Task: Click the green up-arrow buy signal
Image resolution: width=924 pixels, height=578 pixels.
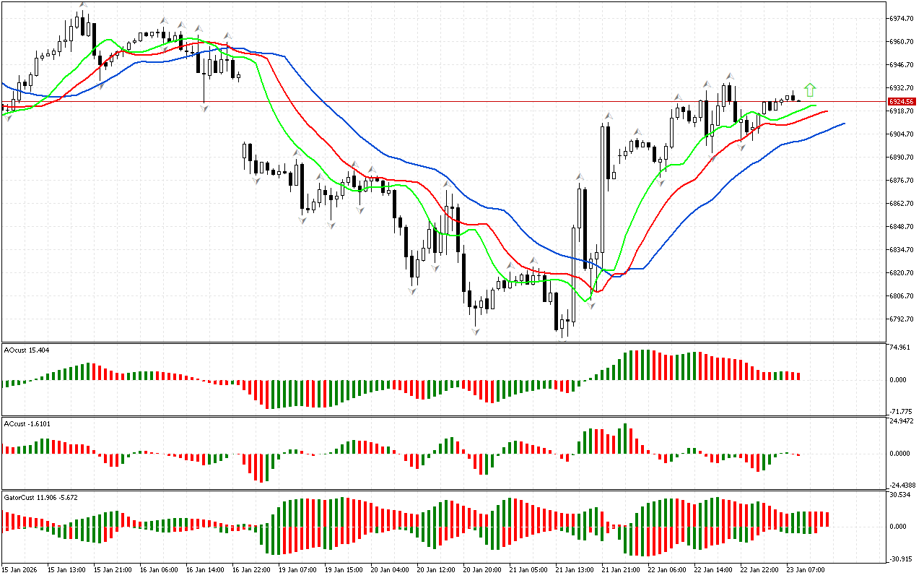Action: [810, 90]
